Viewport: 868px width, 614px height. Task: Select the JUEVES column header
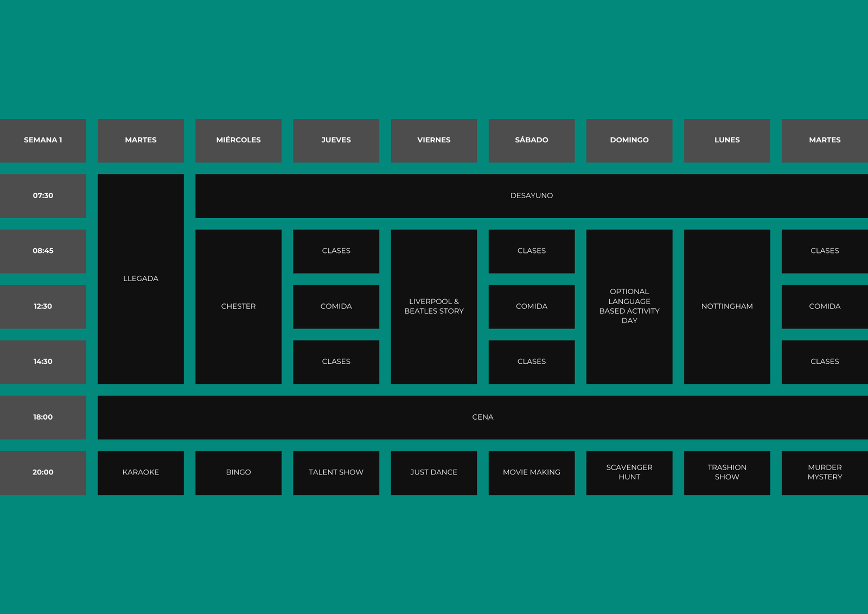click(336, 140)
